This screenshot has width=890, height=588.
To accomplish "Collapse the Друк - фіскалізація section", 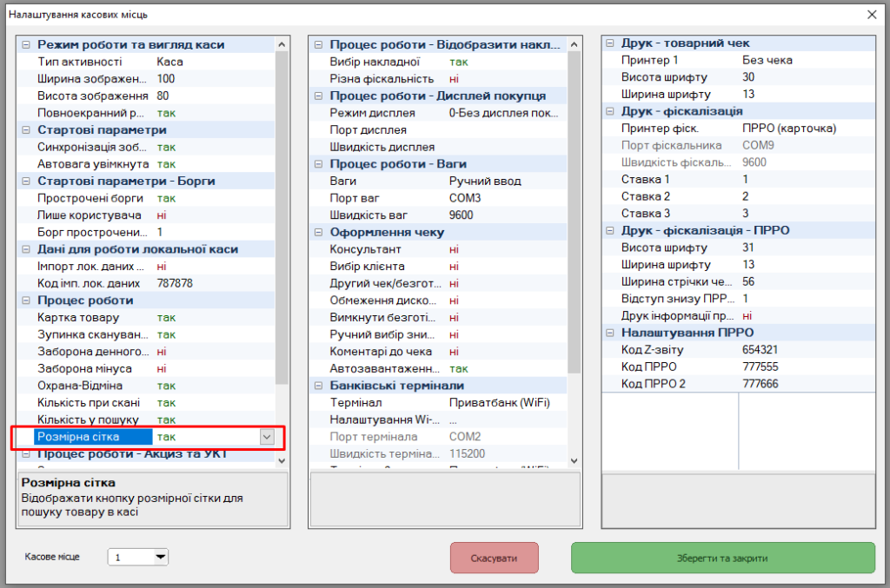I will (609, 111).
